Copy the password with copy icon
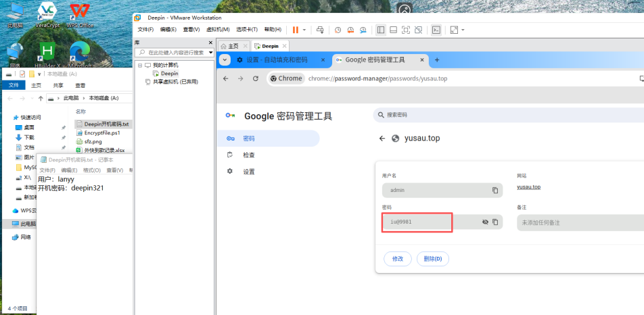This screenshot has width=644, height=315. point(495,222)
